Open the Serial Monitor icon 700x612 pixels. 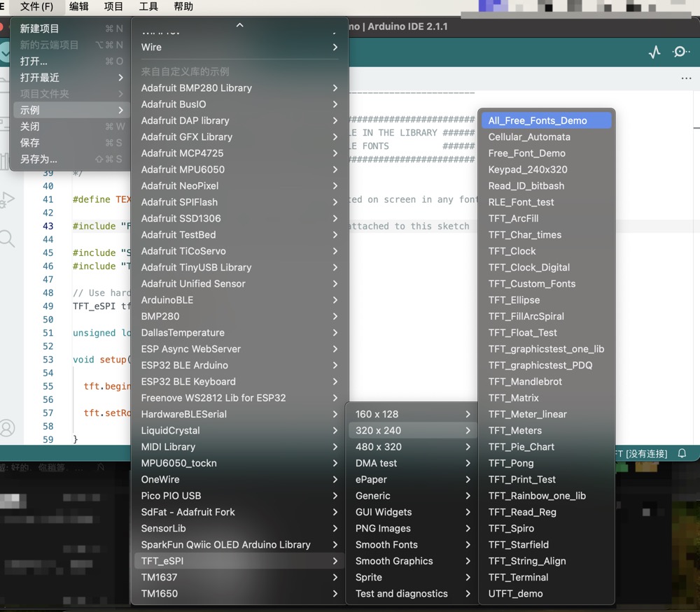(x=680, y=52)
